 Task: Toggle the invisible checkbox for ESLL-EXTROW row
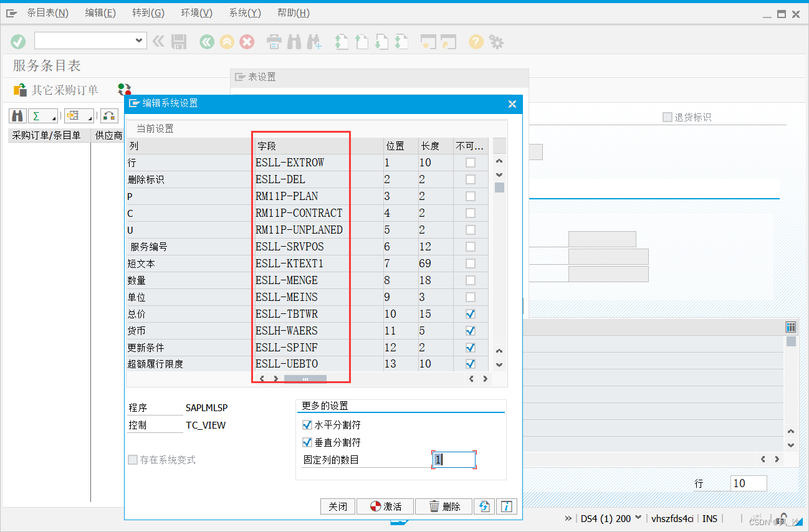click(x=471, y=163)
